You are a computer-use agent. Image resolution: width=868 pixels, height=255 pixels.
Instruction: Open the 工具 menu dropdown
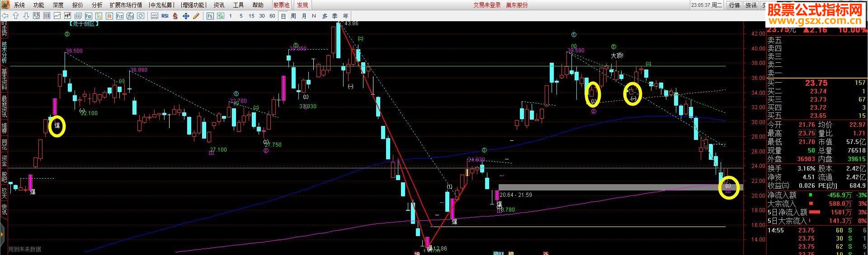pos(238,5)
